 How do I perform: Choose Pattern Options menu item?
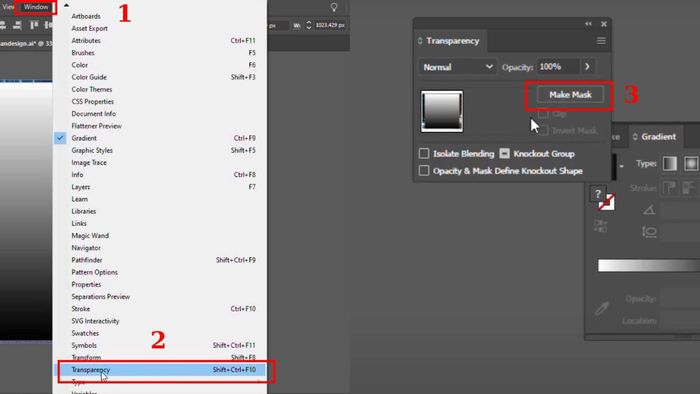pyautogui.click(x=161, y=272)
